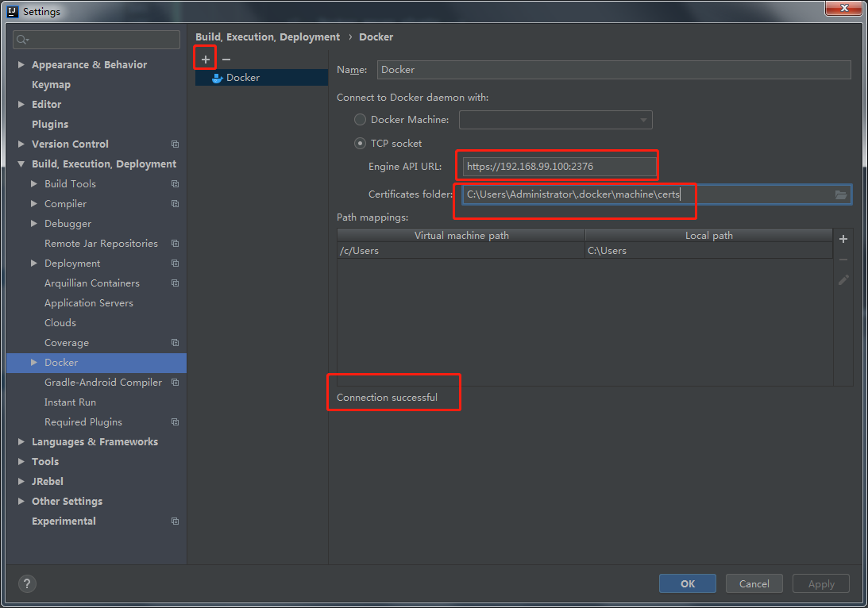Screen dimensions: 868x608
Task: Edit the selected path mapping
Action: (x=843, y=279)
